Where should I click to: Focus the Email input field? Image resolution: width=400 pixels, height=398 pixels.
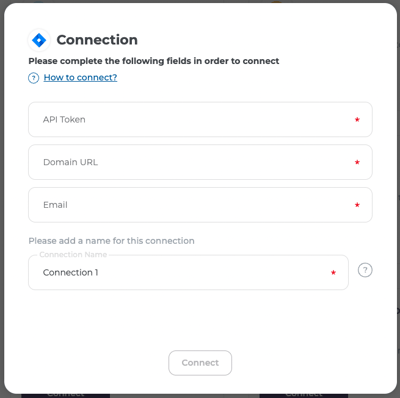[x=200, y=205]
